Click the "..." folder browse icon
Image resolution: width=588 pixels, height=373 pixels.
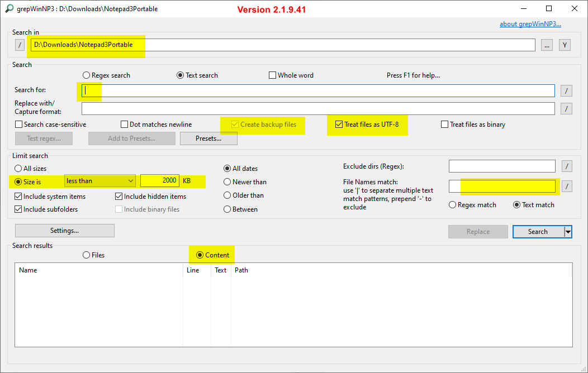coord(547,45)
